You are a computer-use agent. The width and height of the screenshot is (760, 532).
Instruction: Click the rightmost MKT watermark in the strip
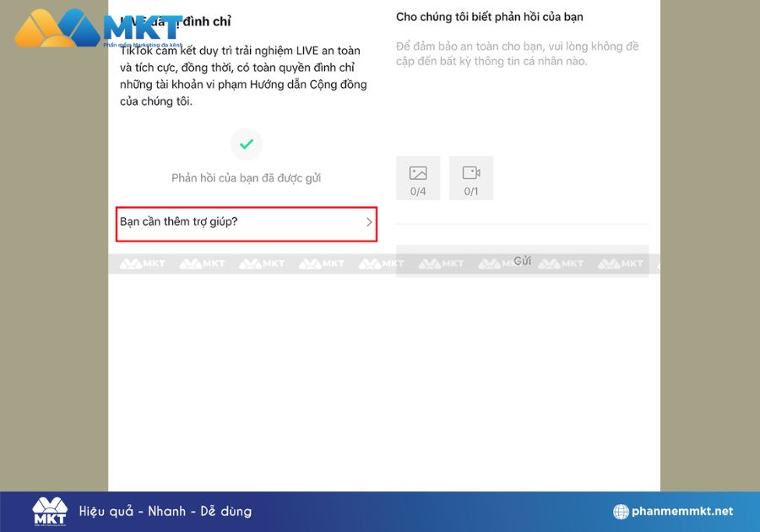(x=621, y=263)
